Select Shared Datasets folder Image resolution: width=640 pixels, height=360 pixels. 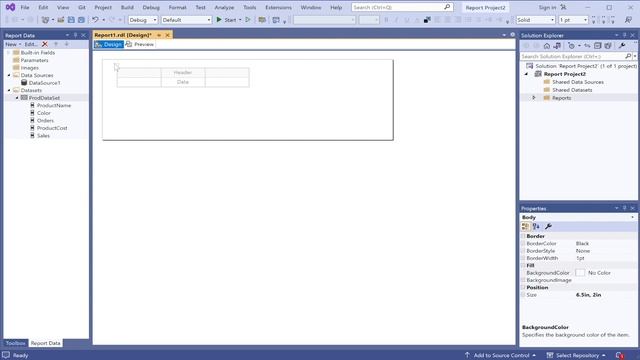point(572,90)
